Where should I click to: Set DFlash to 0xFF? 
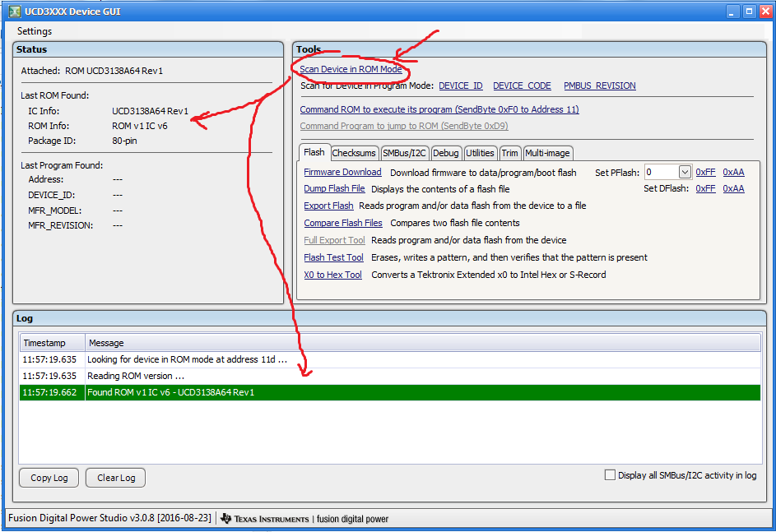point(705,188)
